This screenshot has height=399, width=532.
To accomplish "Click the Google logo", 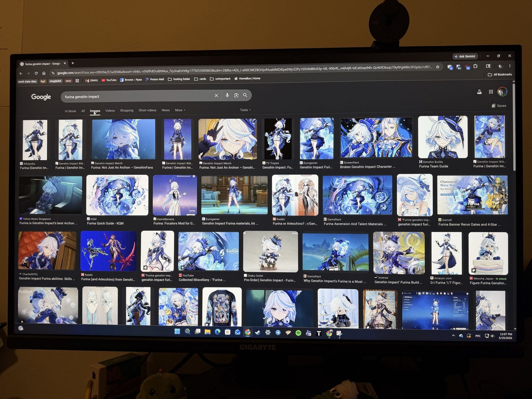I will pos(41,97).
